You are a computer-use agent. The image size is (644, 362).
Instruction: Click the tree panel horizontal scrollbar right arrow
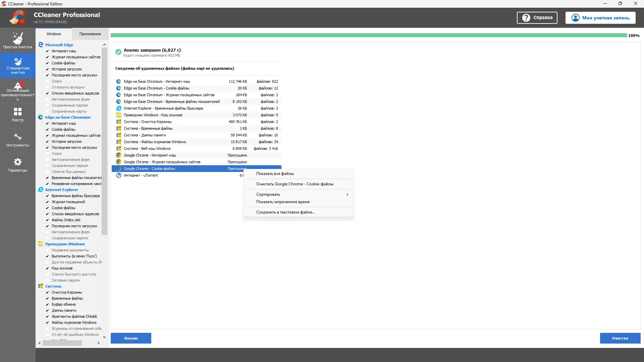coord(98,343)
